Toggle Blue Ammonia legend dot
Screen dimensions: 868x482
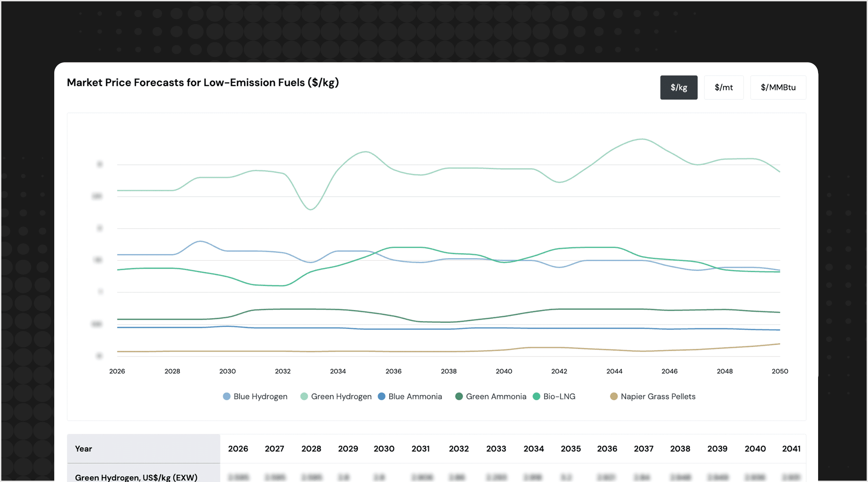(381, 396)
